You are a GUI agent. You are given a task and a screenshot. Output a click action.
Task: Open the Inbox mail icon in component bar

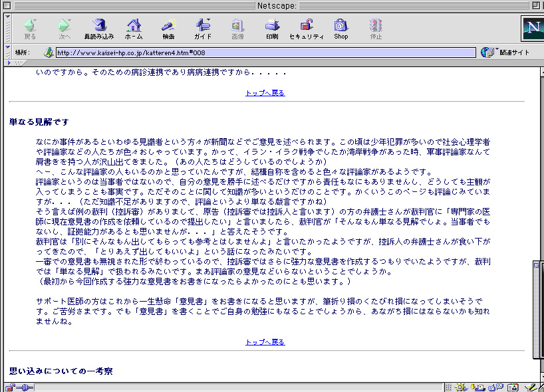pyautogui.click(x=478, y=387)
